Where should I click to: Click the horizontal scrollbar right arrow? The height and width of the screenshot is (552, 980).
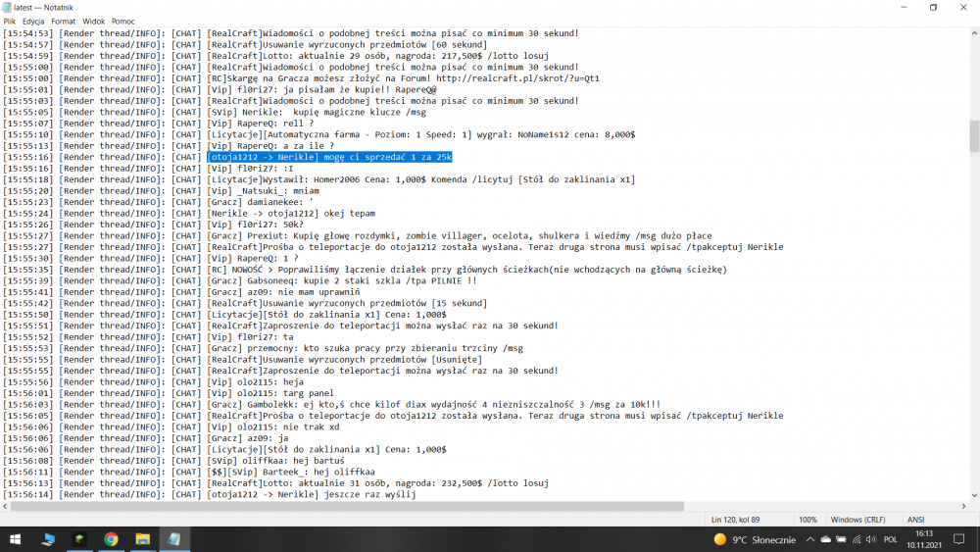[963, 506]
